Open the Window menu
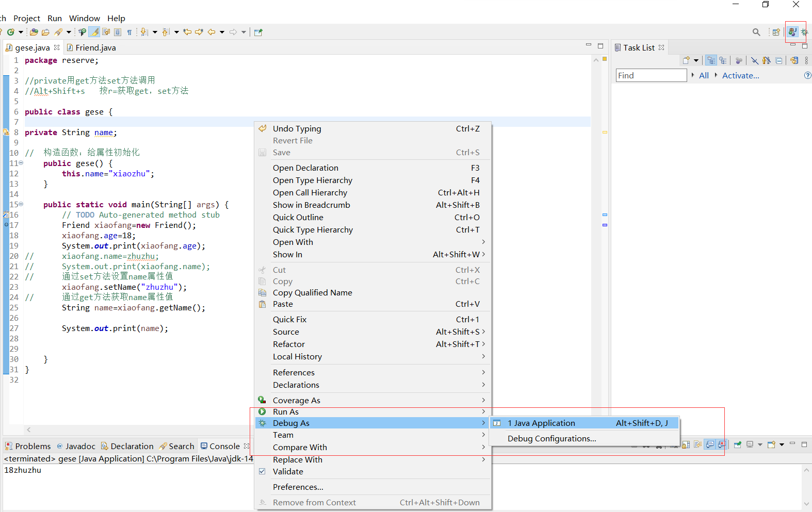The height and width of the screenshot is (512, 812). point(85,18)
